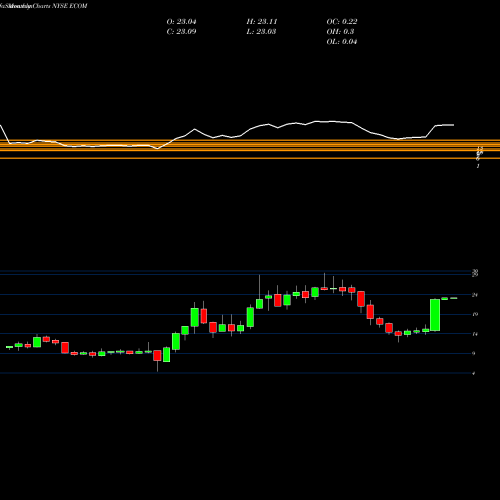Click the white indicator line's rightmost endpoint

pyautogui.click(x=454, y=125)
